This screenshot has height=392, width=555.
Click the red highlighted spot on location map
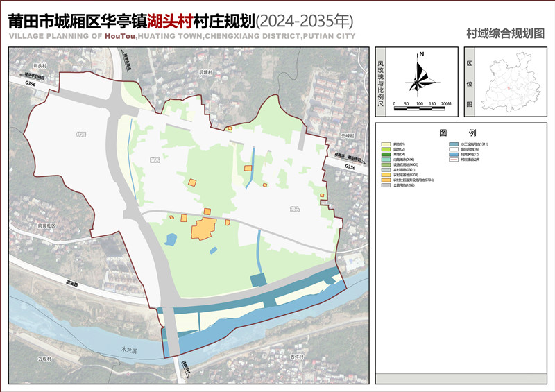click(507, 87)
